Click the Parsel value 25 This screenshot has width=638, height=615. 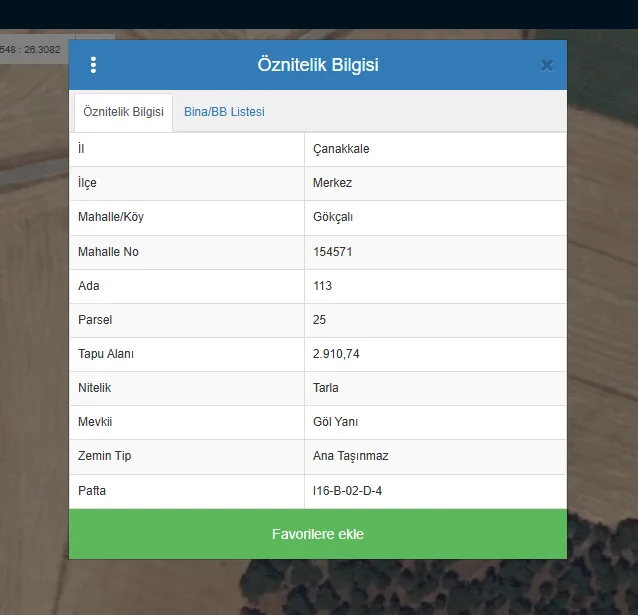coord(320,320)
